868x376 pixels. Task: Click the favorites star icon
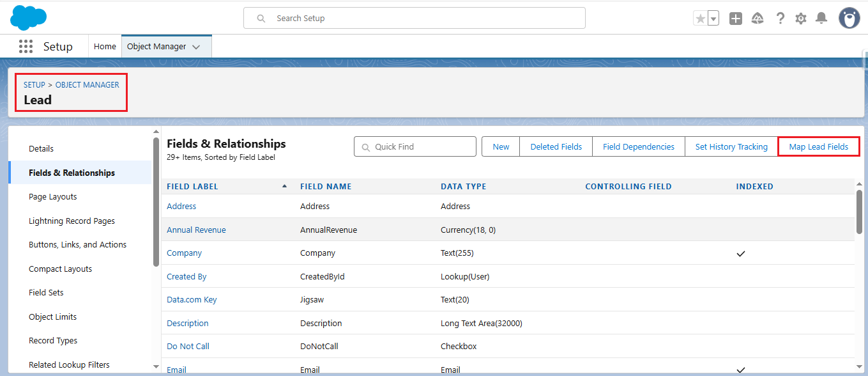click(x=700, y=19)
